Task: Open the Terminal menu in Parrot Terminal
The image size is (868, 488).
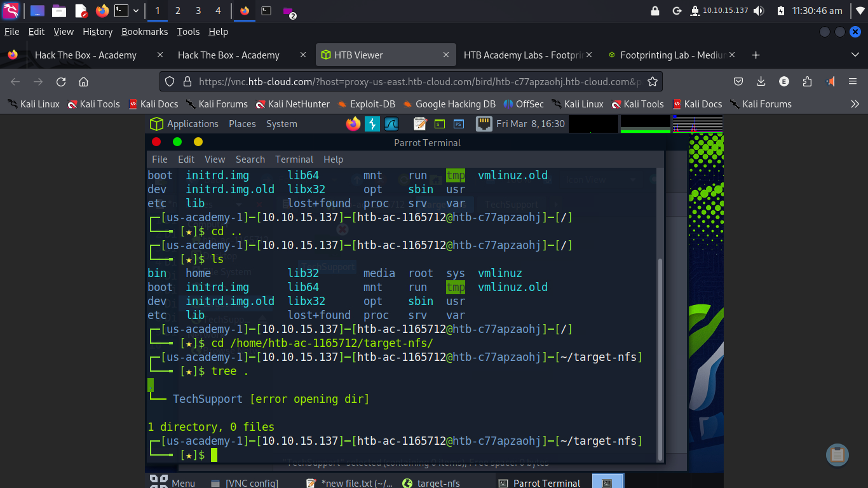Action: point(294,159)
